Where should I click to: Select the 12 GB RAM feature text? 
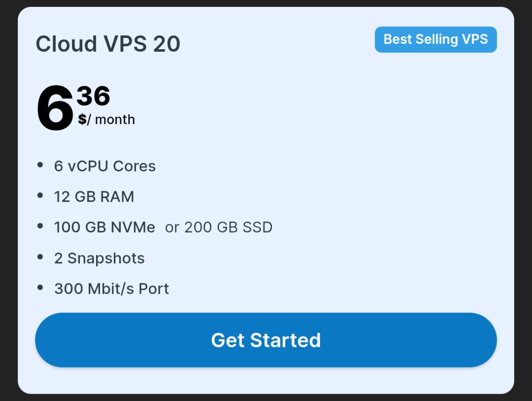pyautogui.click(x=94, y=197)
